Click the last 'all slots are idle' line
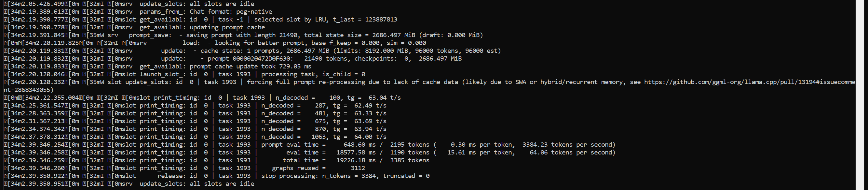 pos(129,183)
